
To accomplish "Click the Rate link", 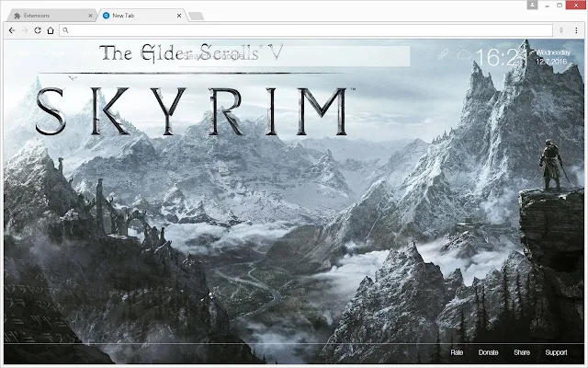I will pyautogui.click(x=457, y=352).
